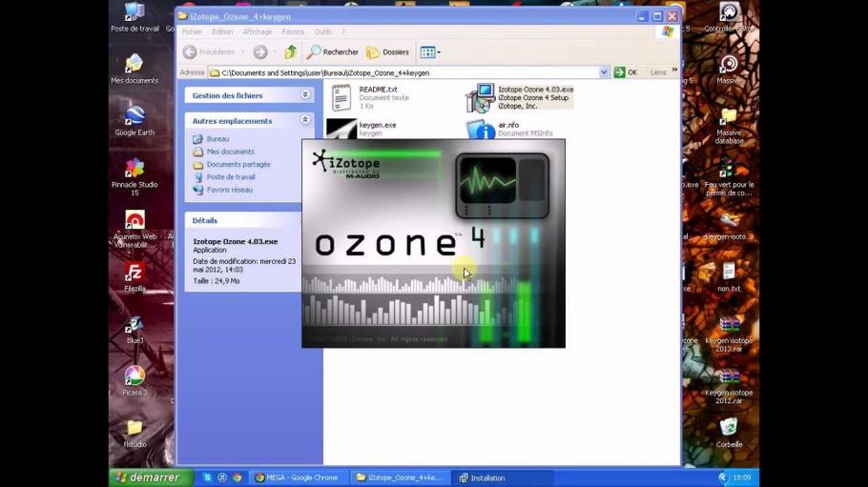The height and width of the screenshot is (487, 868).
Task: Select Izotope Ozone 4.03.exe installer
Action: [520, 97]
